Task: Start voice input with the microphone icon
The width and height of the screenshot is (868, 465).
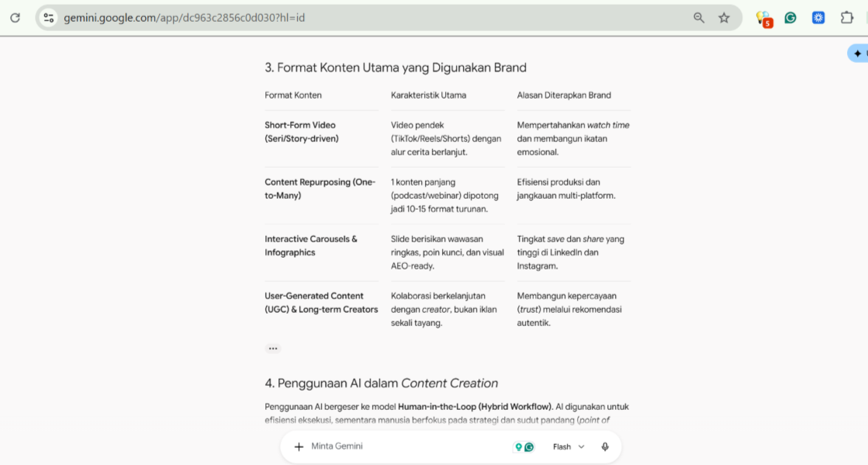Action: coord(605,446)
